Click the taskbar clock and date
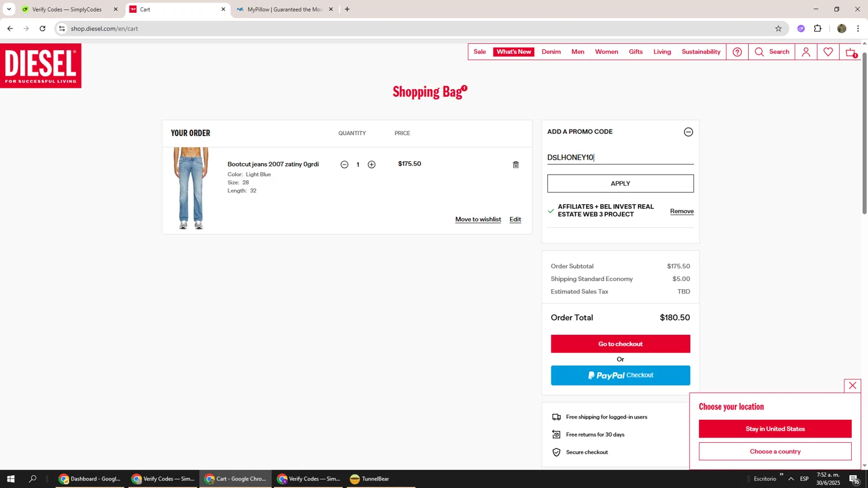The height and width of the screenshot is (488, 868). 828,479
